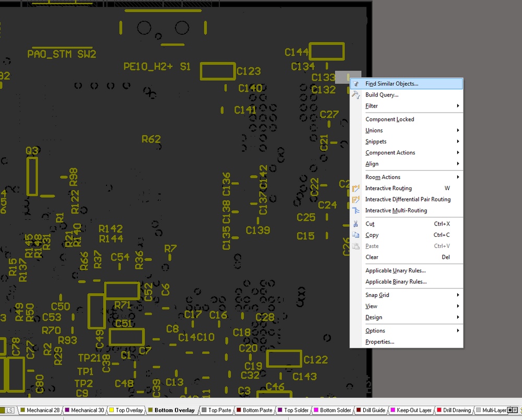Select the Keep-Out Layer tab

pos(411,410)
